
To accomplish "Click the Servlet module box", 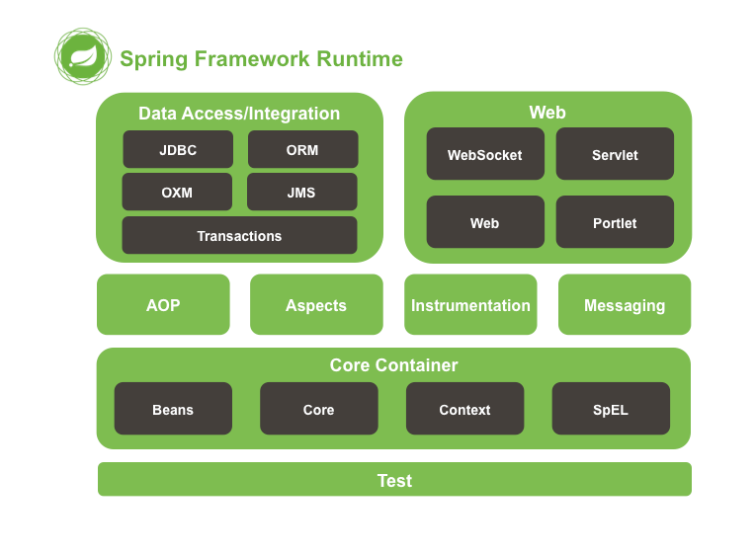I will pyautogui.click(x=615, y=154).
